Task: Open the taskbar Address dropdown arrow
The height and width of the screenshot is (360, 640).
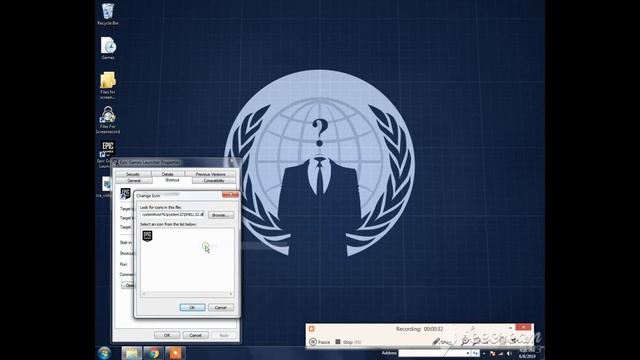Action: tap(467, 353)
